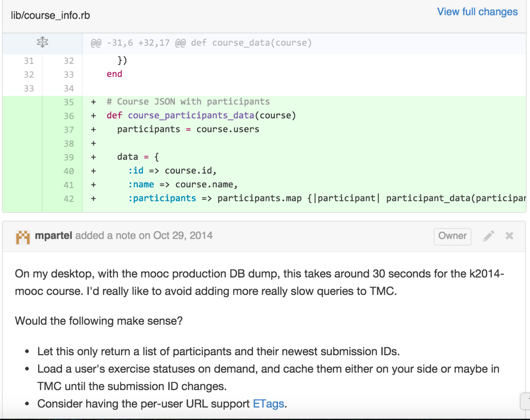Select line number 34 in the gutter
The height and width of the screenshot is (420, 530).
pyautogui.click(x=69, y=89)
